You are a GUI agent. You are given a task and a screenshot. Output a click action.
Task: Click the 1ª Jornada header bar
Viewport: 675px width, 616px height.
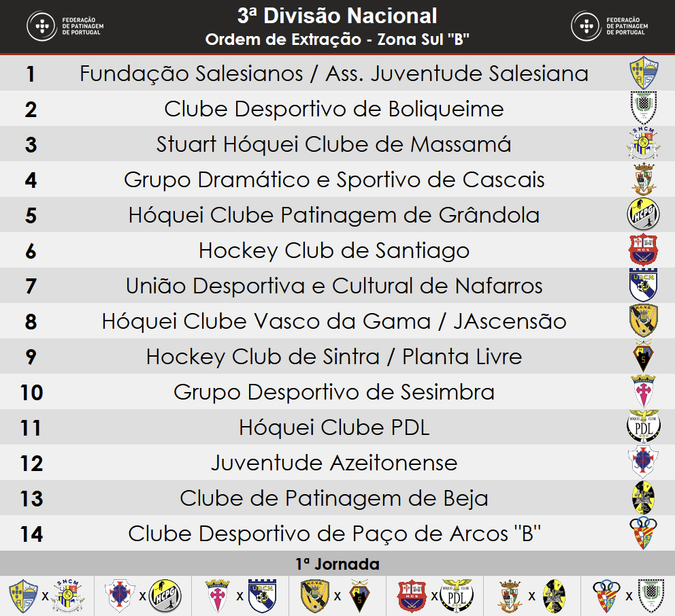[x=337, y=564]
